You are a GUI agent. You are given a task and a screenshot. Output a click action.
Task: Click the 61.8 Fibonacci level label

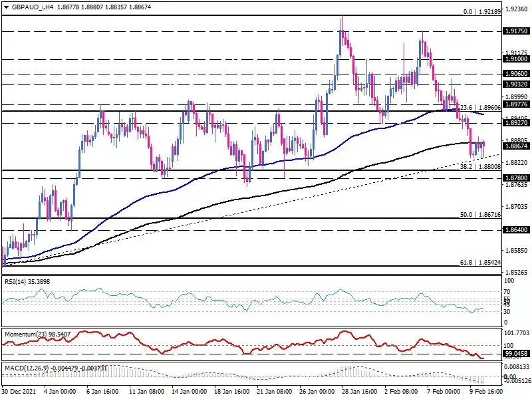point(480,263)
